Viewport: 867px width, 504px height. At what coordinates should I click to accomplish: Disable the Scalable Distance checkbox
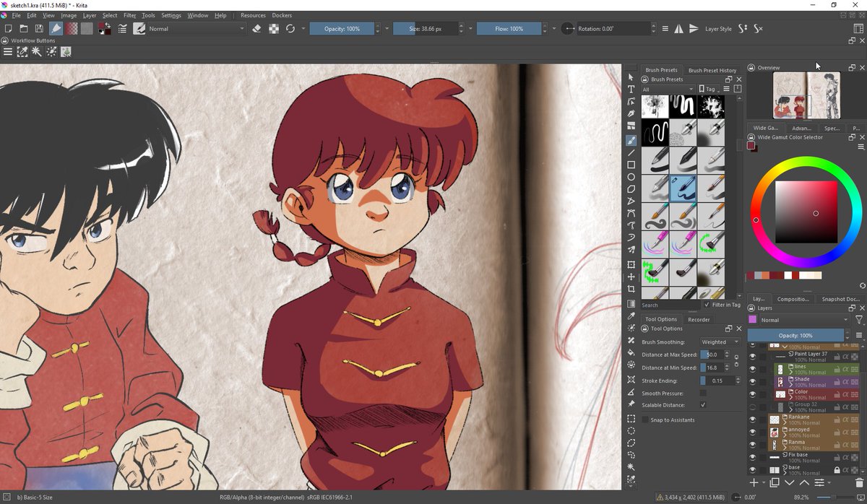703,405
